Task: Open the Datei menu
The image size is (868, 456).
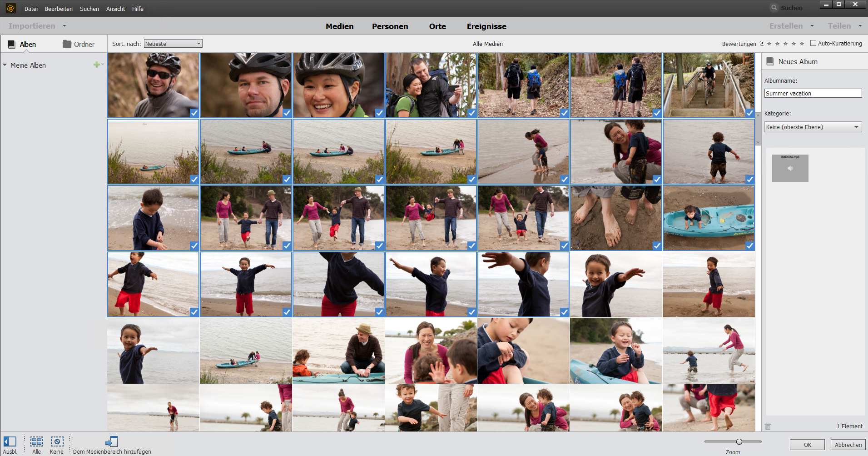Action: click(31, 9)
